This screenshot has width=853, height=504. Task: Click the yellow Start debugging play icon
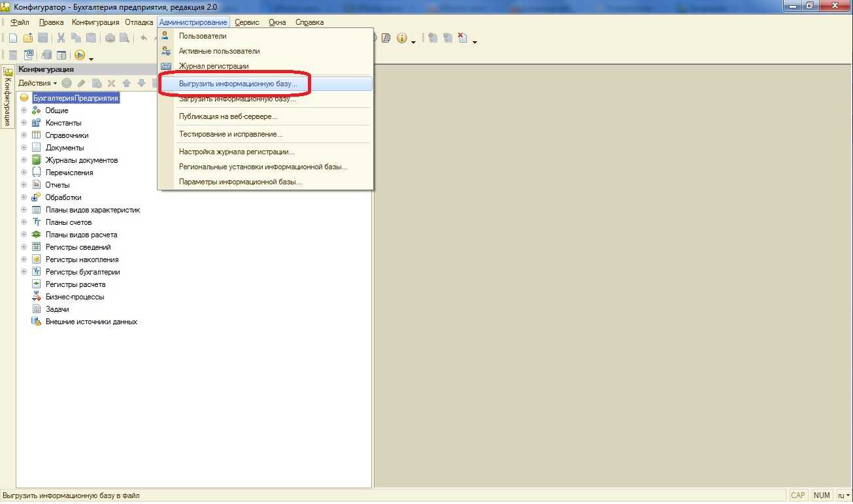[x=80, y=56]
